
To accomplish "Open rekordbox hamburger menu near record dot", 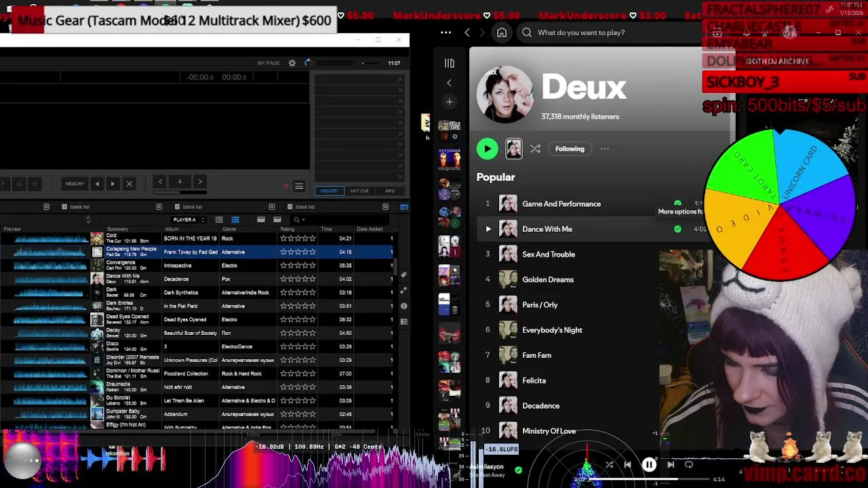I will [299, 186].
